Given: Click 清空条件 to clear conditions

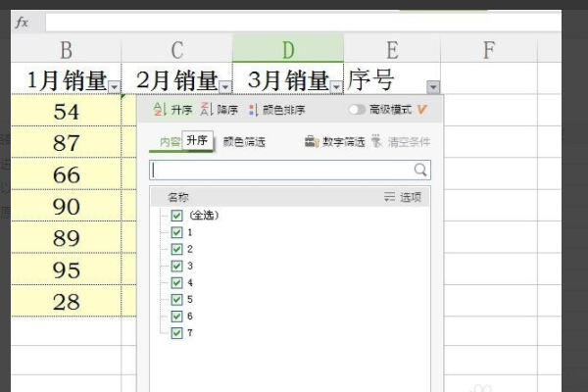Looking at the screenshot, I should point(401,142).
